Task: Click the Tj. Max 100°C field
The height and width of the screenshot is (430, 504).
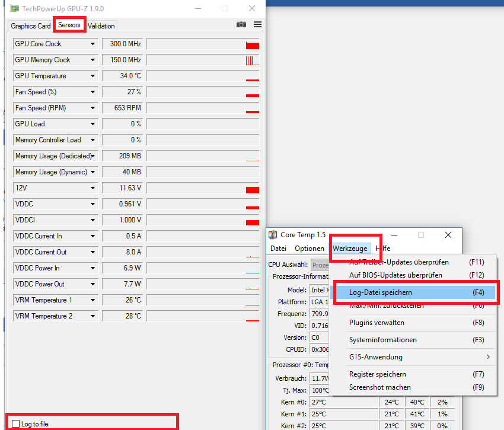Action: pyautogui.click(x=320, y=390)
